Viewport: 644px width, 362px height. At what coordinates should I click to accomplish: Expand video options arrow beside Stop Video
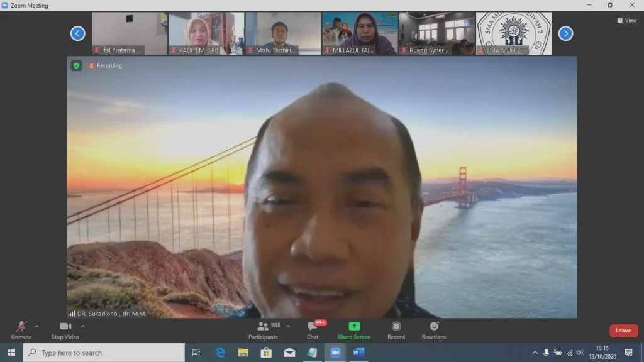pyautogui.click(x=83, y=326)
